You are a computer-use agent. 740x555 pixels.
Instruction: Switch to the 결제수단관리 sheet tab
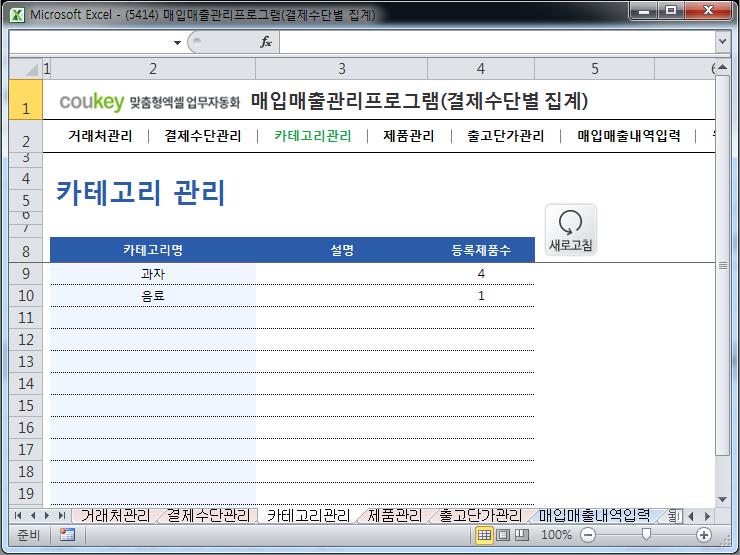208,515
